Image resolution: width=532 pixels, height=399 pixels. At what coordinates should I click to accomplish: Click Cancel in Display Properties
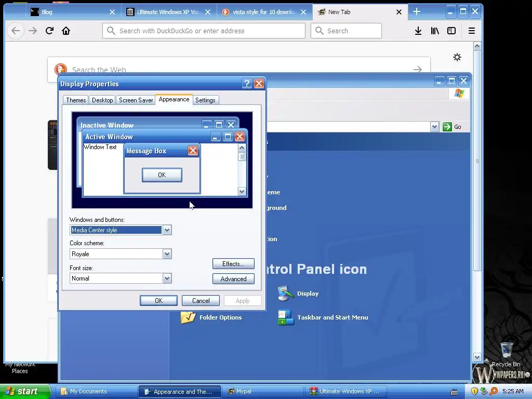201,301
